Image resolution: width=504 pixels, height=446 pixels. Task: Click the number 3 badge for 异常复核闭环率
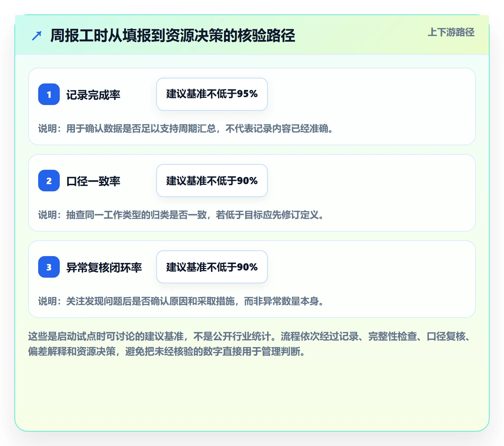click(49, 267)
